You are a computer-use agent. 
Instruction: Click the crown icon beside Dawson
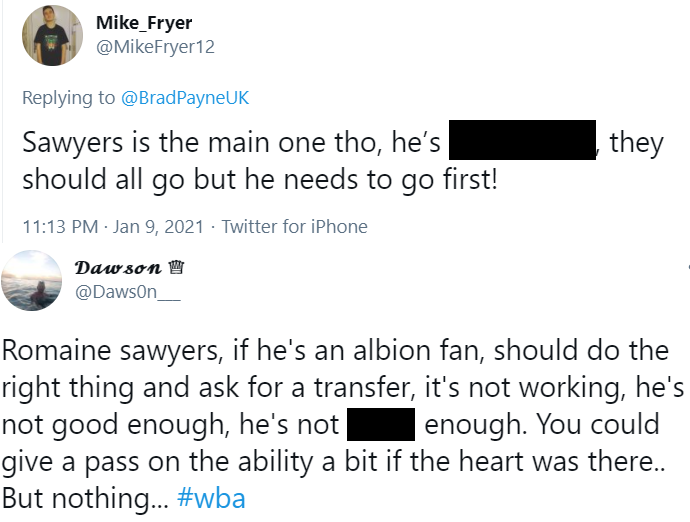point(176,267)
